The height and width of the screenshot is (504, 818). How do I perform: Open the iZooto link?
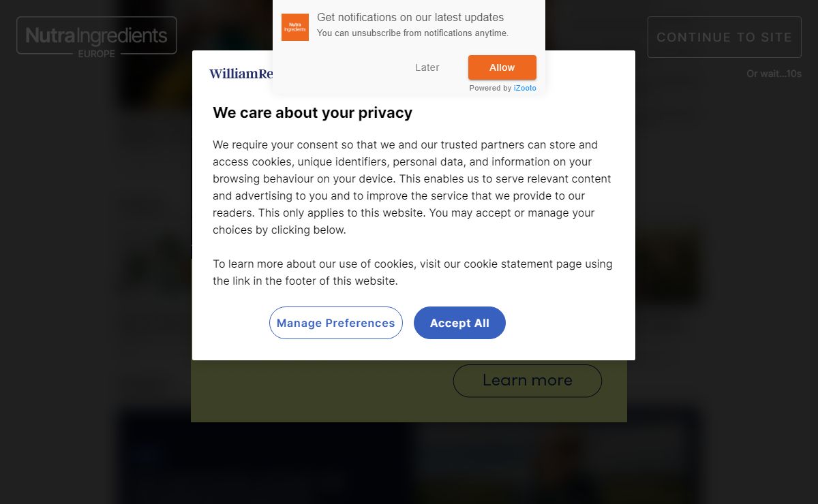[x=525, y=88]
